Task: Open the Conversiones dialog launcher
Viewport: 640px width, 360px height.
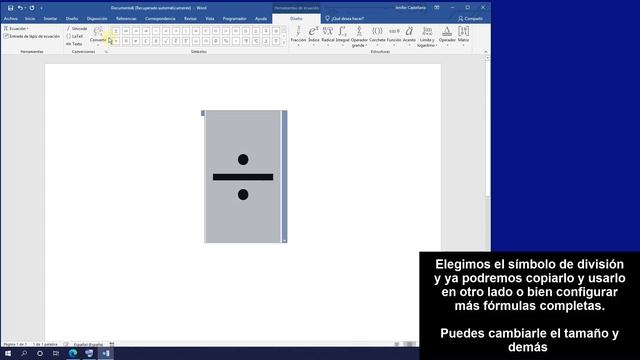Action: 106,52
